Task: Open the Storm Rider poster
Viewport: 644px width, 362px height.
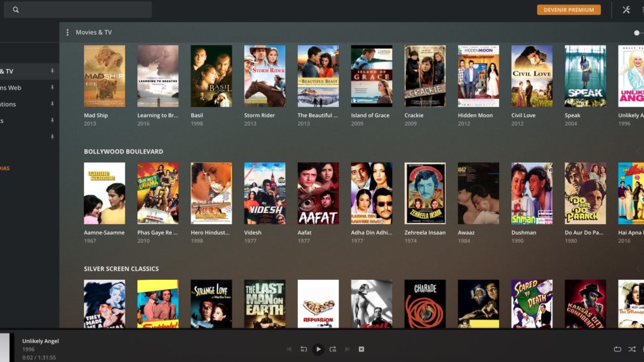Action: tap(265, 76)
